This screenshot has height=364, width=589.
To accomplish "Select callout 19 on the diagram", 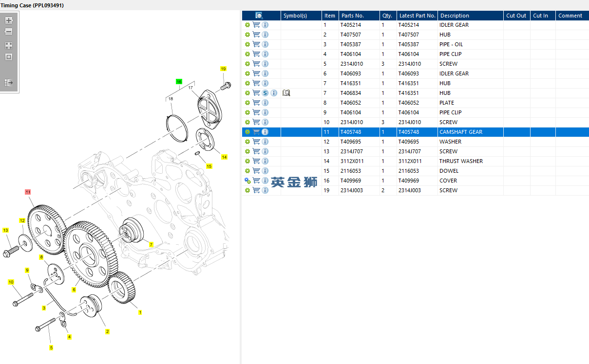I will [223, 69].
